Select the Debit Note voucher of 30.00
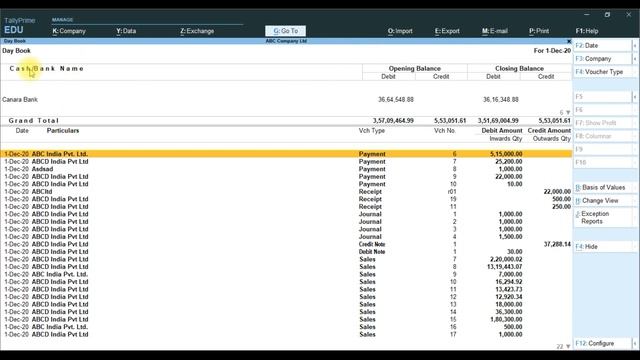This screenshot has height=360, width=640. [286, 252]
